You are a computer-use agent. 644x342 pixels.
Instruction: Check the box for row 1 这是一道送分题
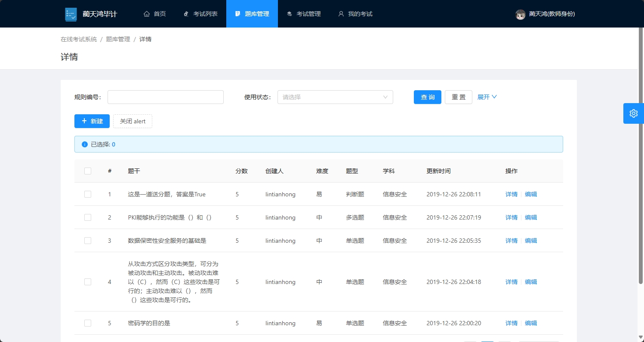[88, 194]
